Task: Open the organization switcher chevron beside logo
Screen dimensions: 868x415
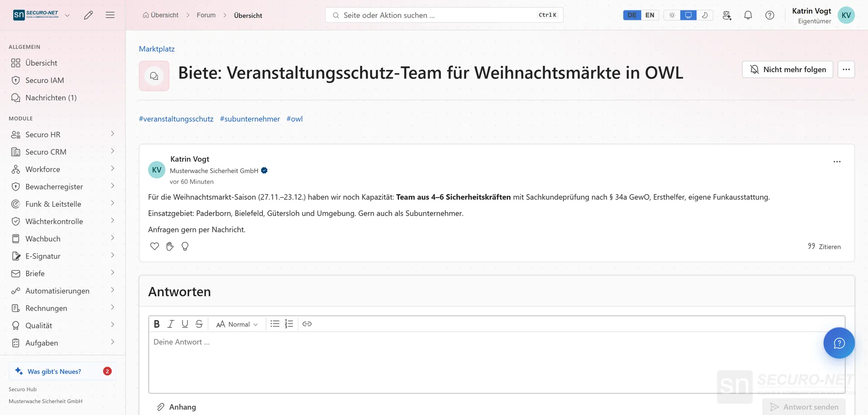Action: 67,15
